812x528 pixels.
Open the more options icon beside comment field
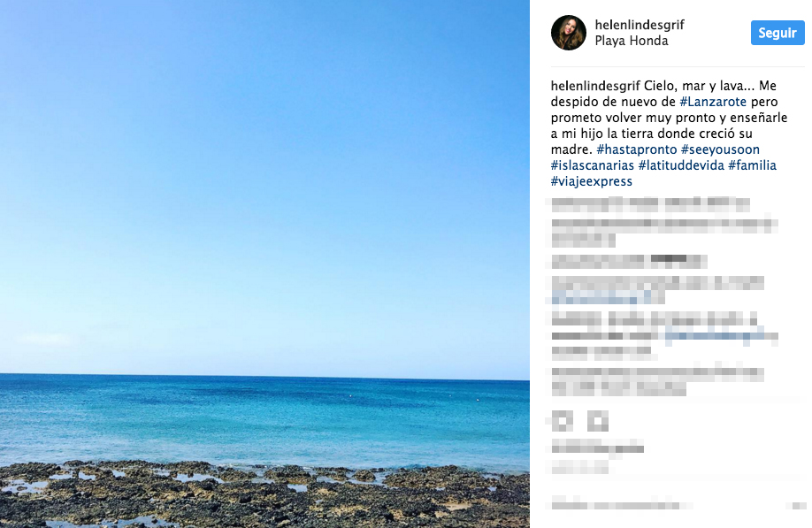coord(795,505)
